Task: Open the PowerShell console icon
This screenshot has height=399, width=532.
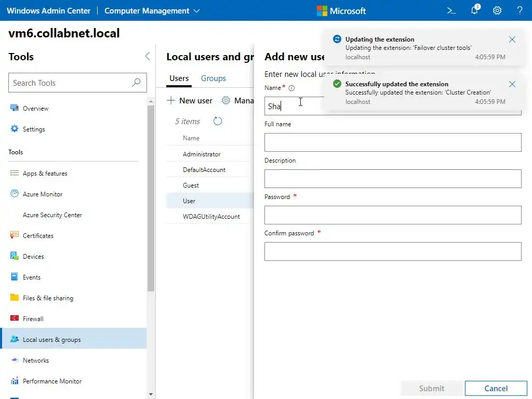Action: click(x=451, y=10)
